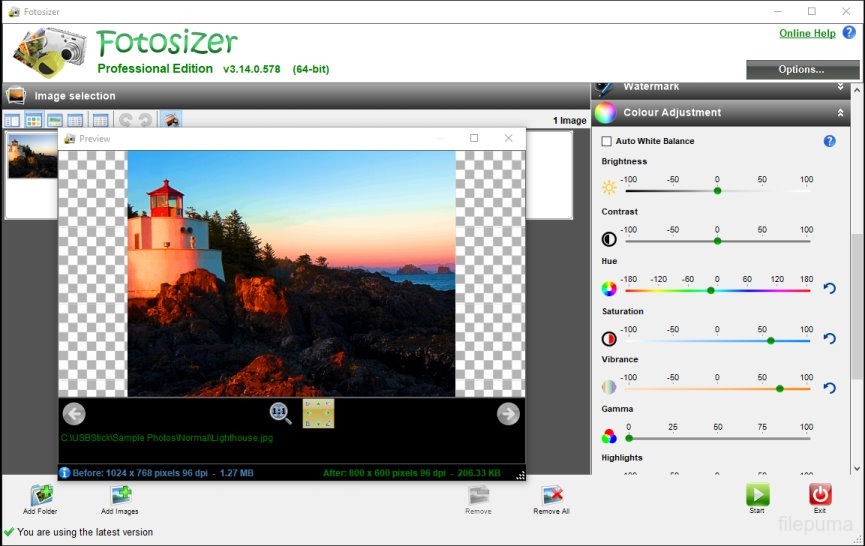865x546 pixels.
Task: Show actual size with 1:1 magnifier icon
Action: [x=280, y=413]
